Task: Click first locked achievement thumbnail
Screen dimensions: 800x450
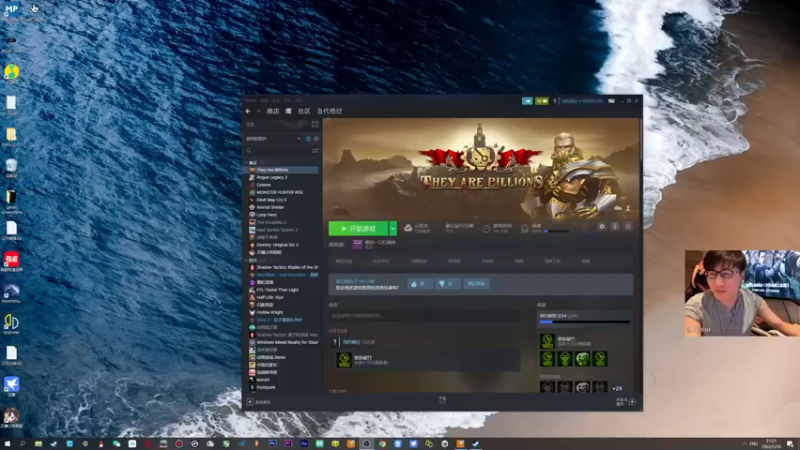Action: tap(547, 387)
